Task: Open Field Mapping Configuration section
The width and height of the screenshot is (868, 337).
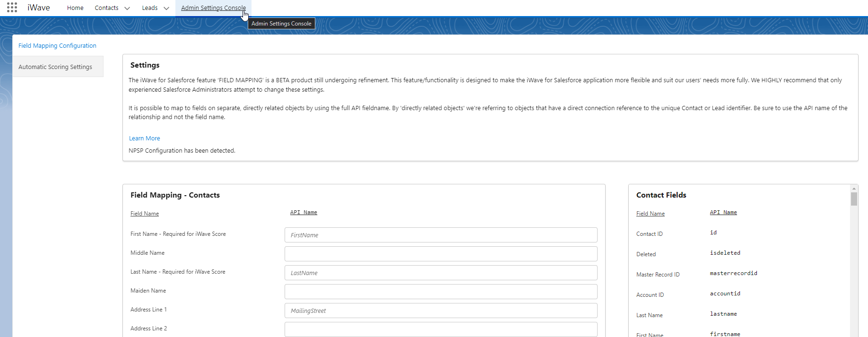Action: tap(57, 46)
